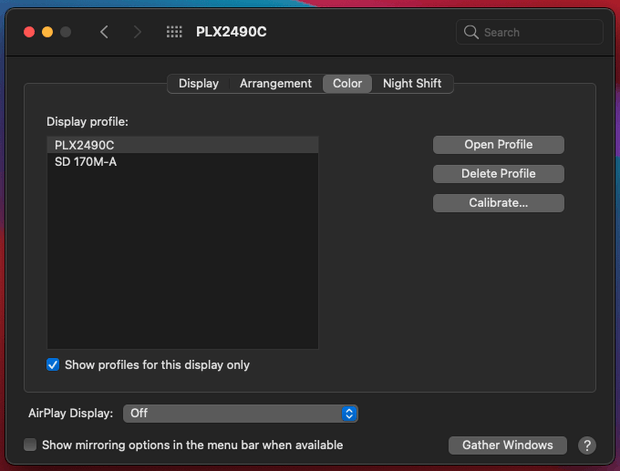Uncheck Show profiles for this display only
Viewport: 620px width, 471px height.
pyautogui.click(x=53, y=365)
